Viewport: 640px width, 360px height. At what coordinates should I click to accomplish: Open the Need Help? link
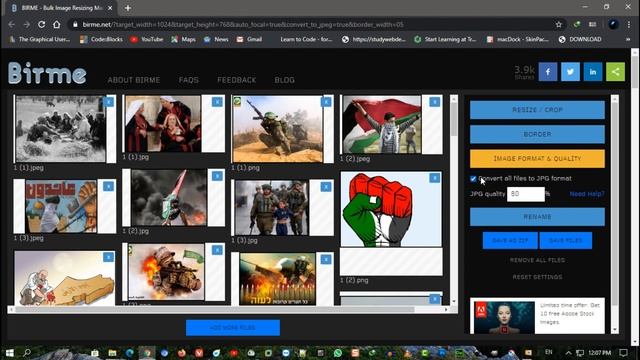click(587, 194)
